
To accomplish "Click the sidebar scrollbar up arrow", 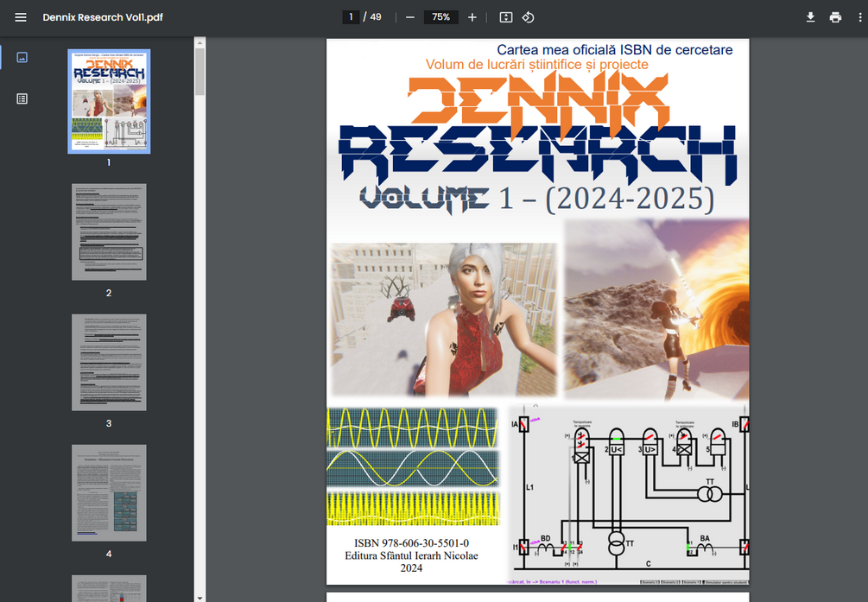I will [x=200, y=42].
